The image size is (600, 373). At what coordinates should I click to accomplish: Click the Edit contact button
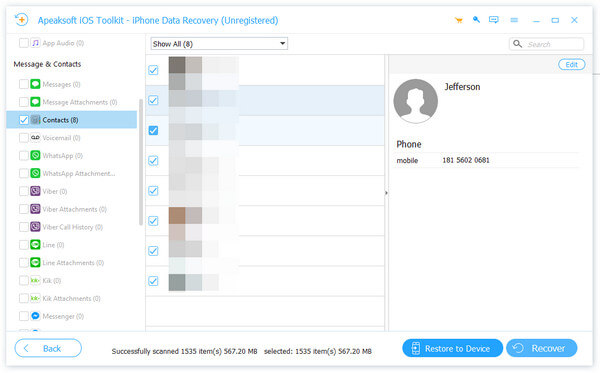point(571,65)
